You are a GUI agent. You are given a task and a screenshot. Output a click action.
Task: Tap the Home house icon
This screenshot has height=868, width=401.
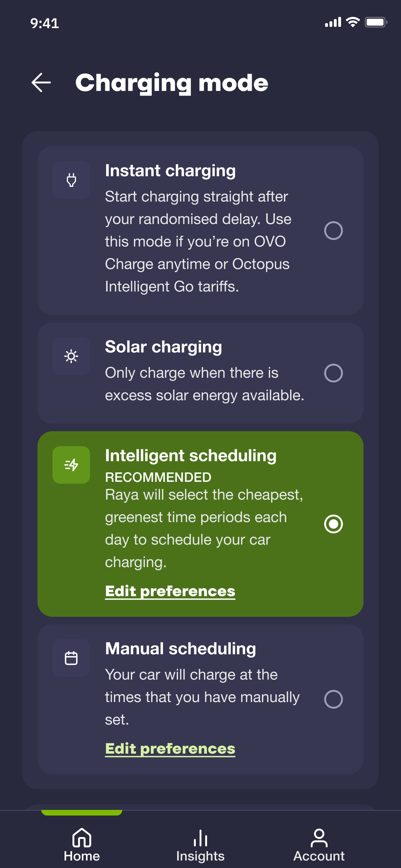[x=82, y=838]
